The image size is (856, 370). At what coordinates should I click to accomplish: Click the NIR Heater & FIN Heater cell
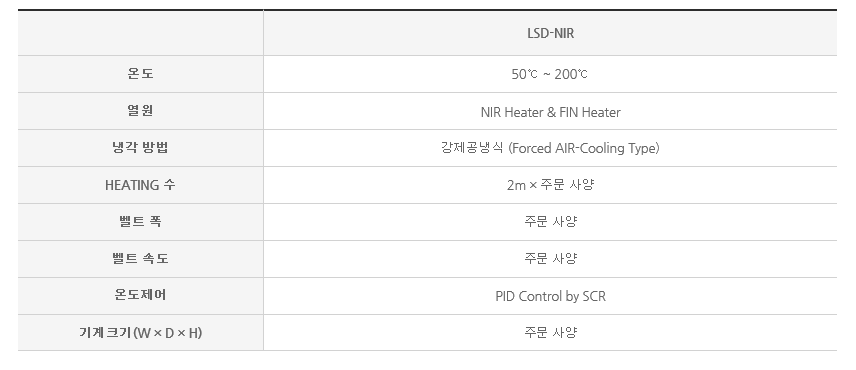[550, 112]
